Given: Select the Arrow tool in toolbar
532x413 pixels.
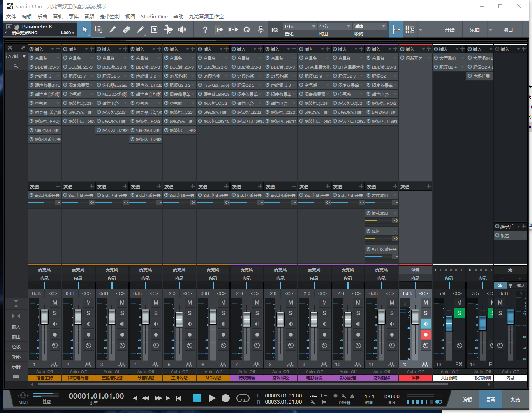Looking at the screenshot, I should 84,30.
